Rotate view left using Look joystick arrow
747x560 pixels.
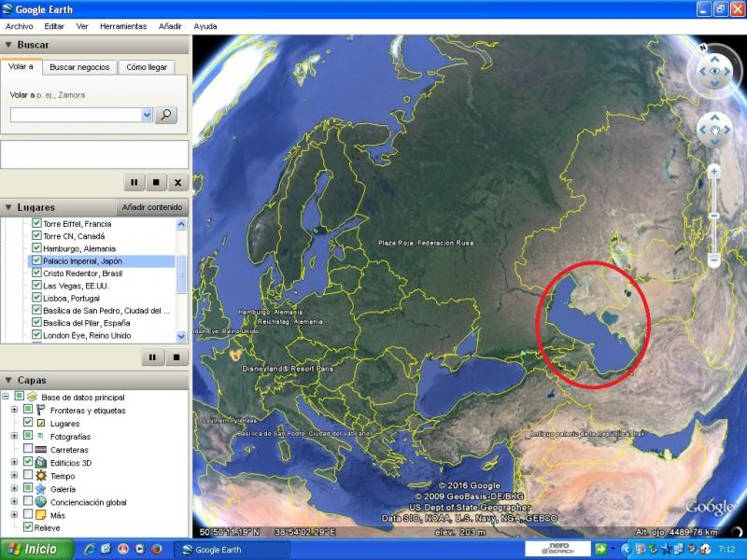point(702,72)
